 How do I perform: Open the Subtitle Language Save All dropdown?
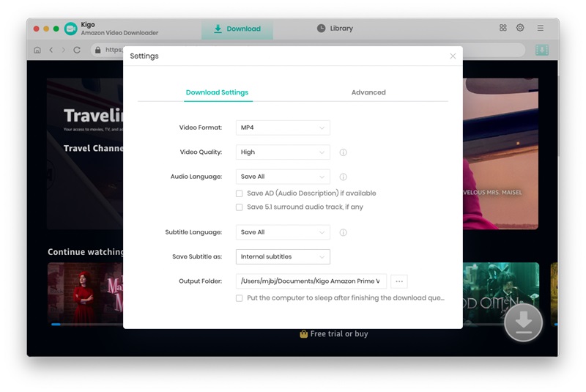click(x=283, y=232)
